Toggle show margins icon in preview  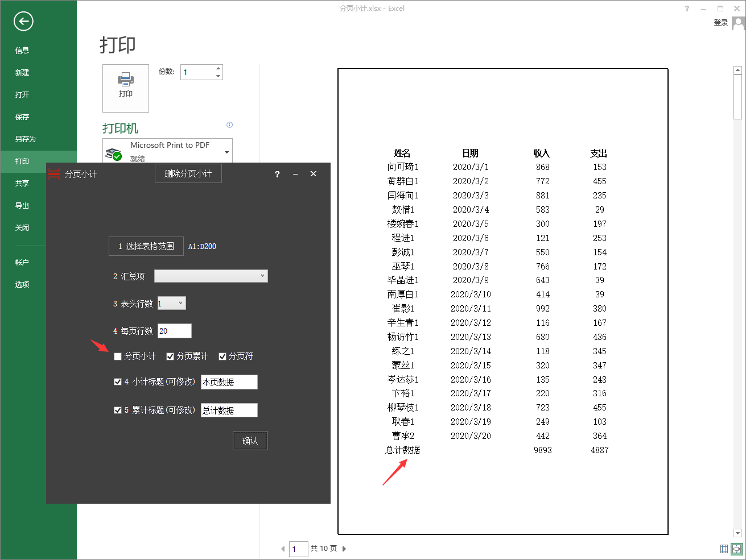coord(724,549)
